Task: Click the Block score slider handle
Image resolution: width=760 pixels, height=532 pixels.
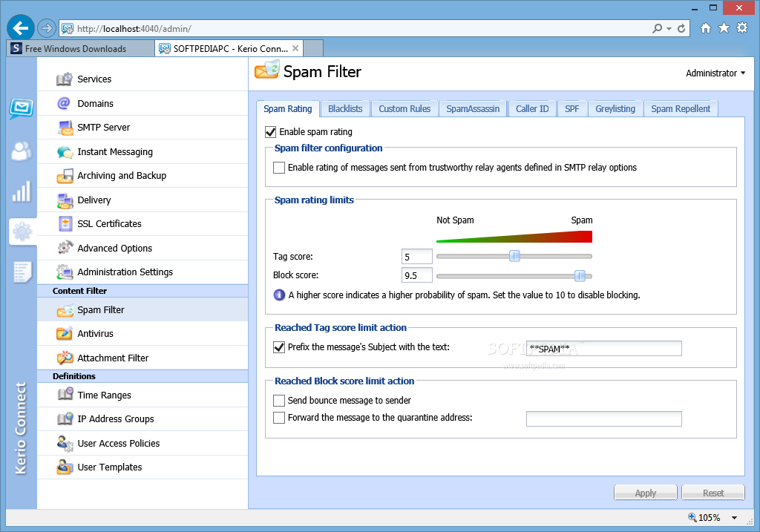Action: click(x=580, y=276)
